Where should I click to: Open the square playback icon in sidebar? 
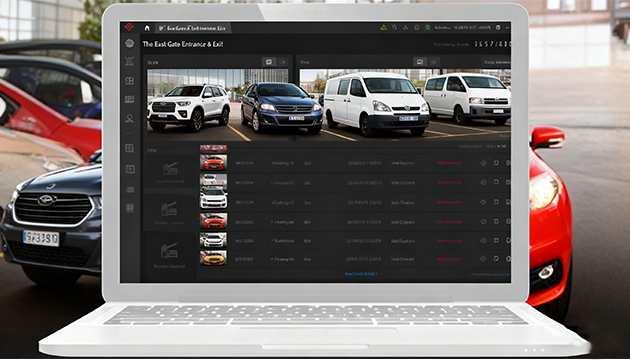pyautogui.click(x=130, y=169)
